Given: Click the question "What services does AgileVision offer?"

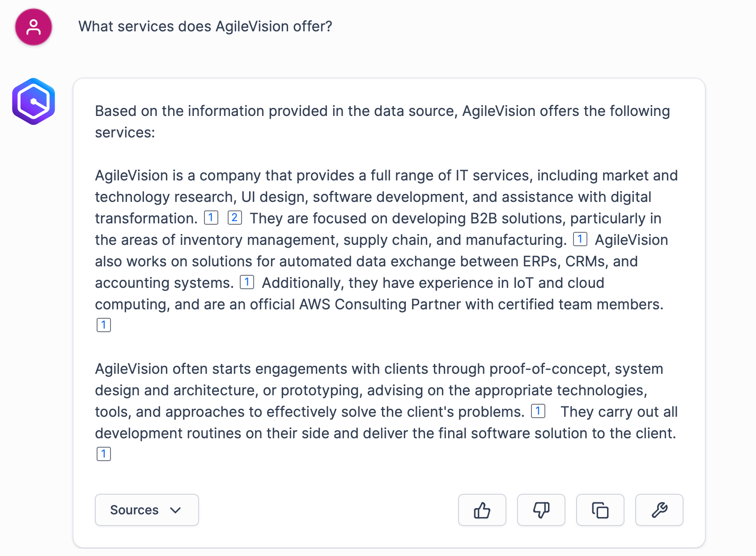Looking at the screenshot, I should [x=205, y=26].
